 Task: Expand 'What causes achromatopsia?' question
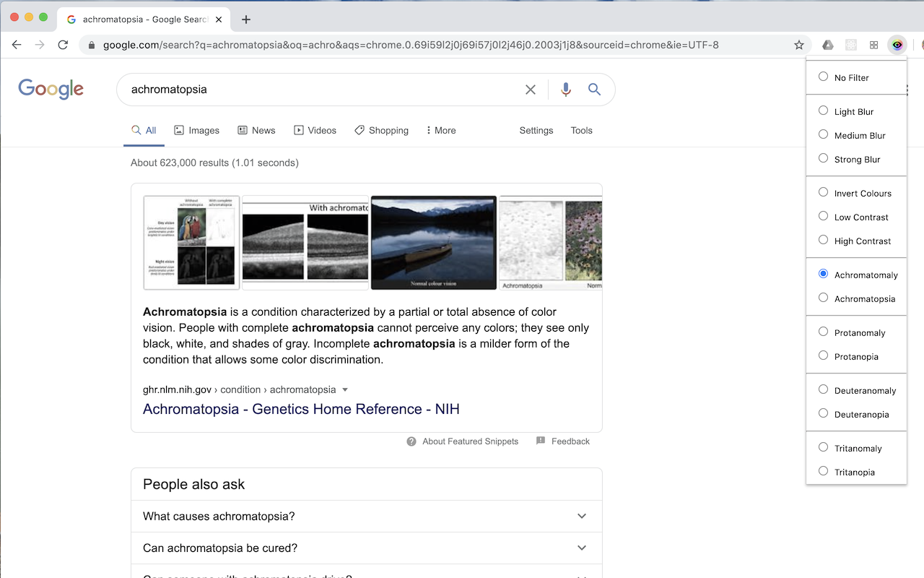click(367, 517)
